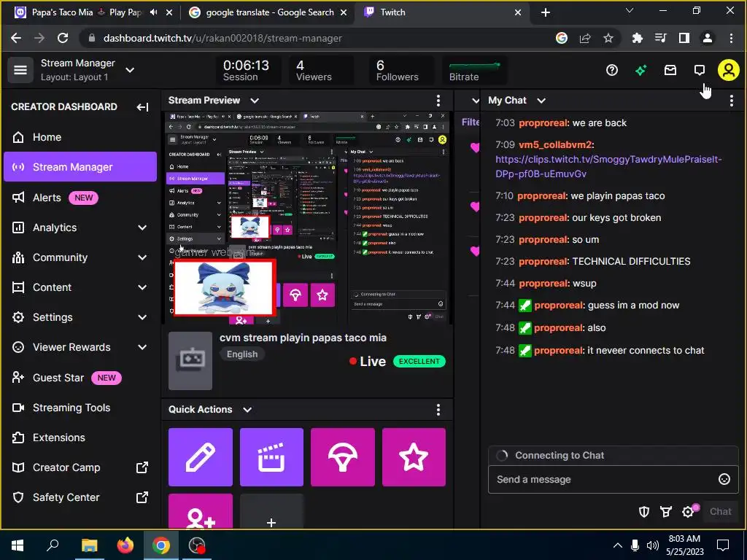
Task: Collapse the activity feed panel chevron
Action: point(475,101)
